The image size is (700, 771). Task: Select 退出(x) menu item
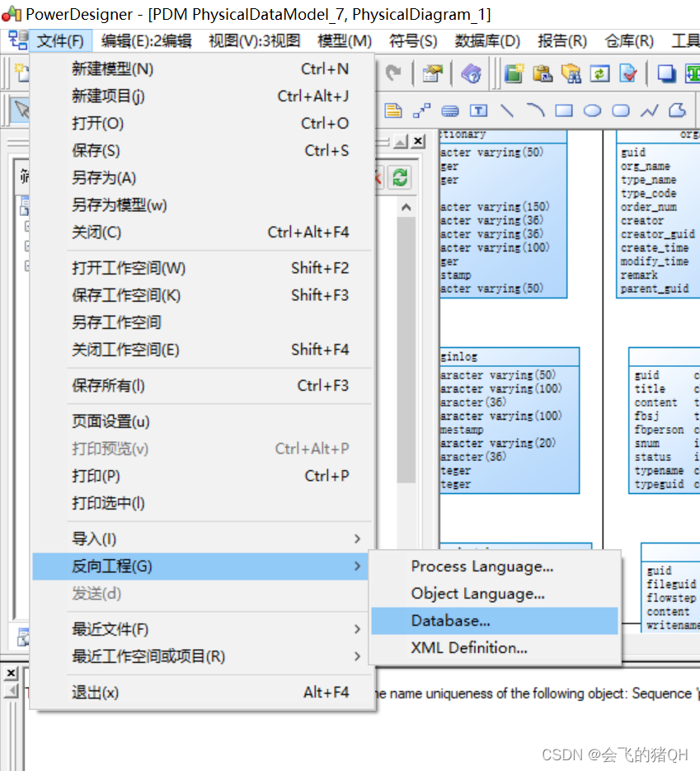point(200,693)
